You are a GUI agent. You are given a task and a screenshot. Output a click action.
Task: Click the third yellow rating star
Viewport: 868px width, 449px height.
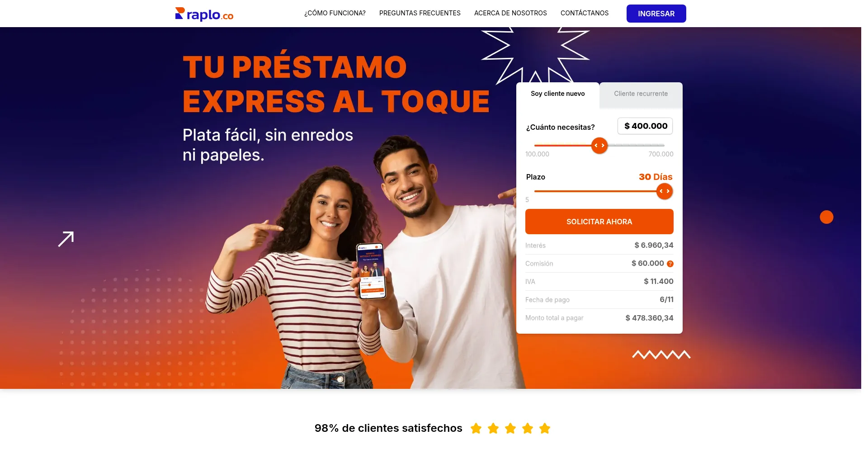tap(510, 428)
